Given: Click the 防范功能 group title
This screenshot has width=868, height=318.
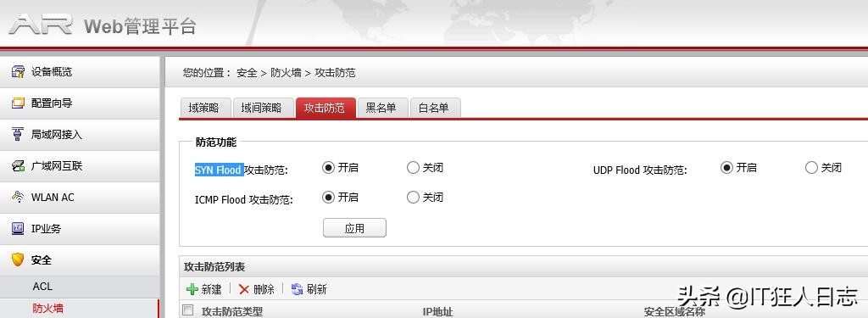Looking at the screenshot, I should 216,142.
